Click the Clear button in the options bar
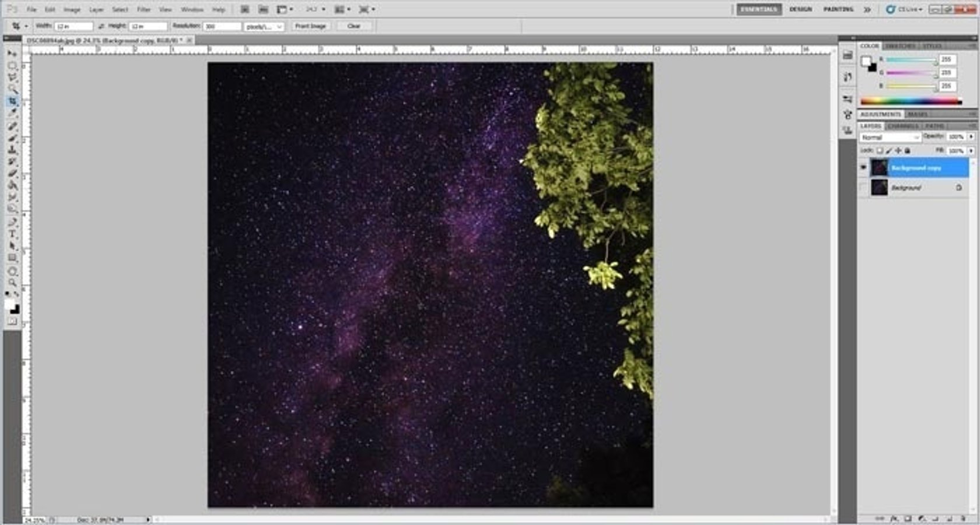The image size is (980, 525). [355, 26]
